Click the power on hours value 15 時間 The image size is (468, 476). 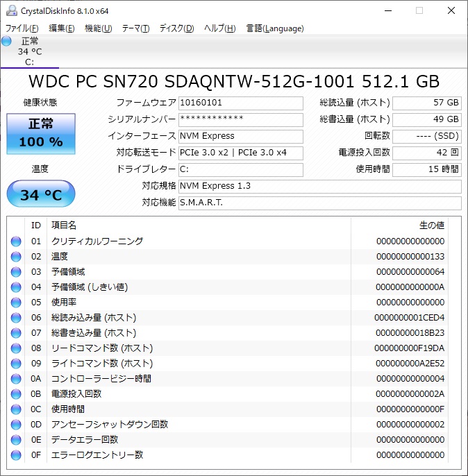427,169
